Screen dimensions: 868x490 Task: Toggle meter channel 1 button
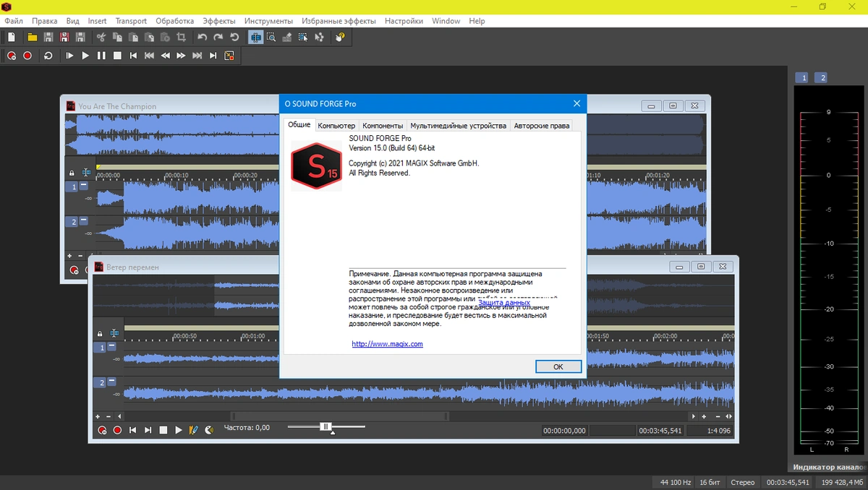click(x=801, y=78)
